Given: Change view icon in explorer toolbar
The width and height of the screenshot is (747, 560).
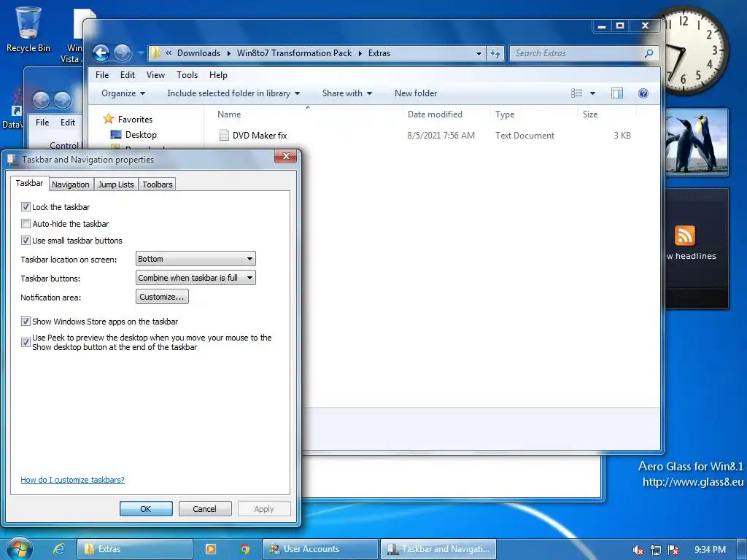Looking at the screenshot, I should (x=576, y=93).
